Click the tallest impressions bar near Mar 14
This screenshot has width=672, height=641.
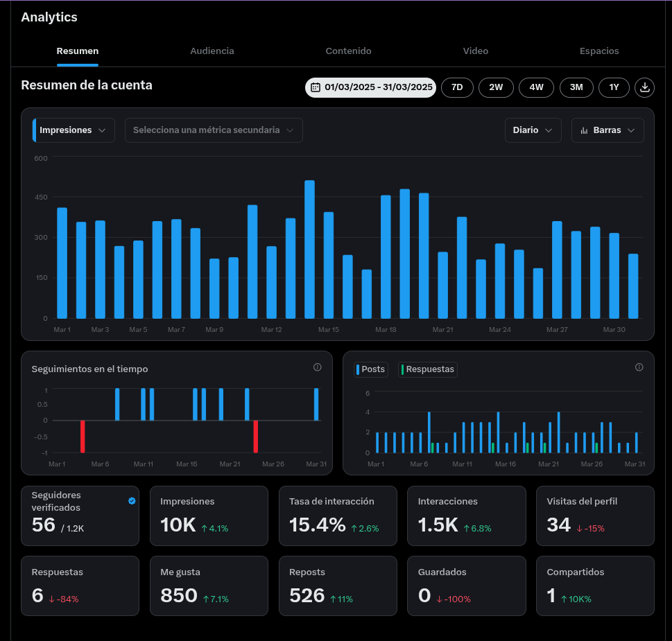(309, 249)
